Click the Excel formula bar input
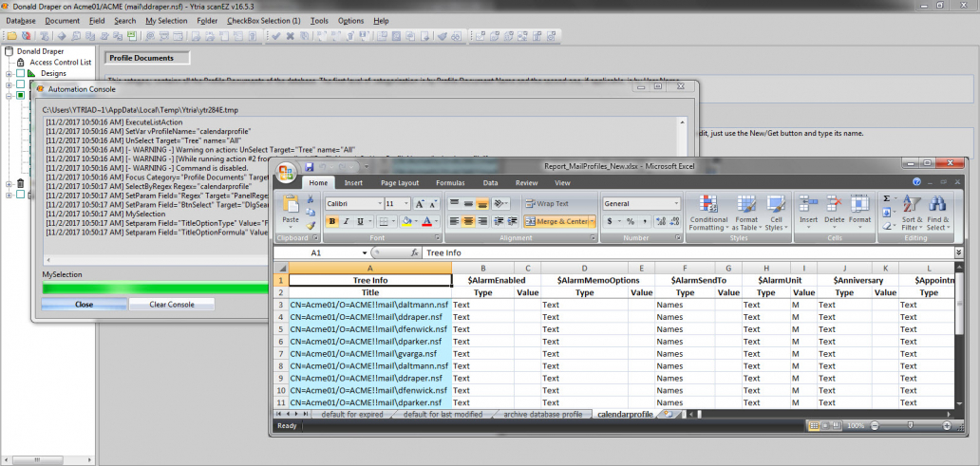Image resolution: width=980 pixels, height=466 pixels. [688, 253]
